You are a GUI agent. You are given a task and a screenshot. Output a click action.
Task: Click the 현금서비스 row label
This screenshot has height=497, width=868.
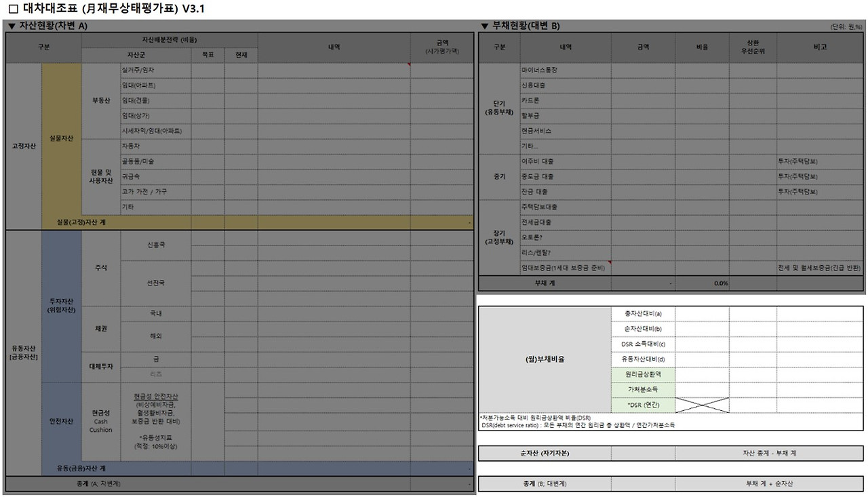click(566, 130)
